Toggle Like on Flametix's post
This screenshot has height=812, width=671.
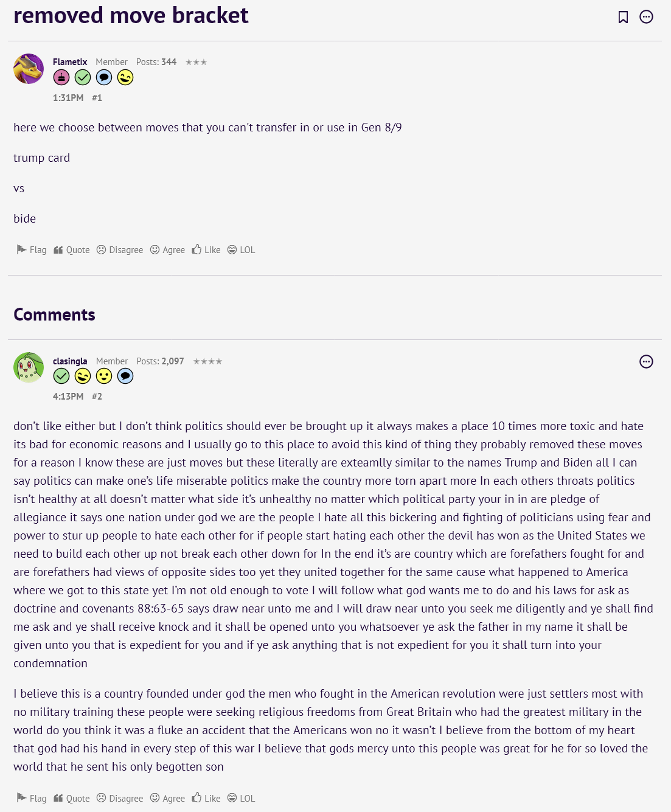[x=206, y=250]
